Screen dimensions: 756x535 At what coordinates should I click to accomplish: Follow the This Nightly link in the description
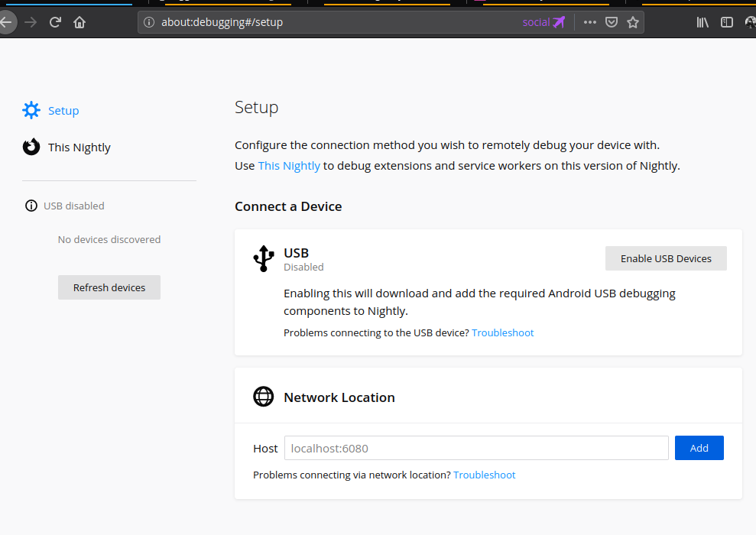[x=289, y=166]
